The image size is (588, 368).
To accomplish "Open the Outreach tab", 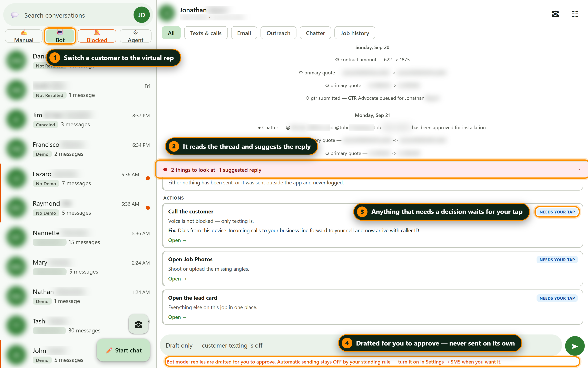I will pos(278,33).
